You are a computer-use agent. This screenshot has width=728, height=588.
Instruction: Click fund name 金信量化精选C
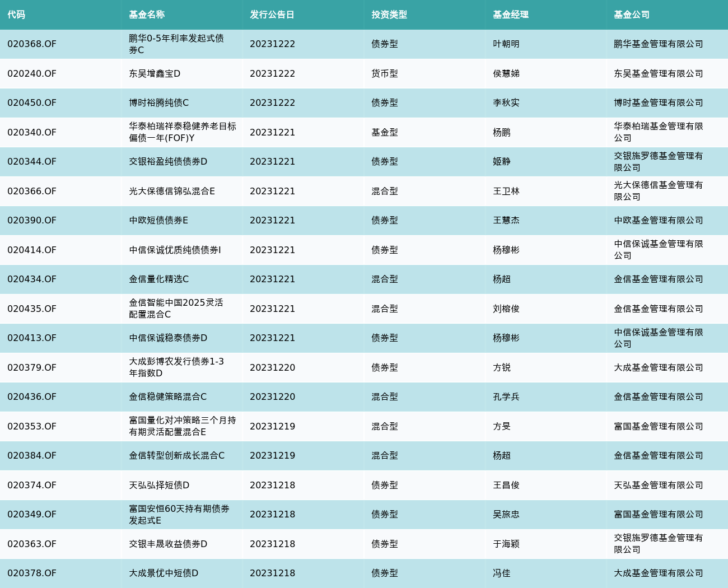[x=159, y=279]
